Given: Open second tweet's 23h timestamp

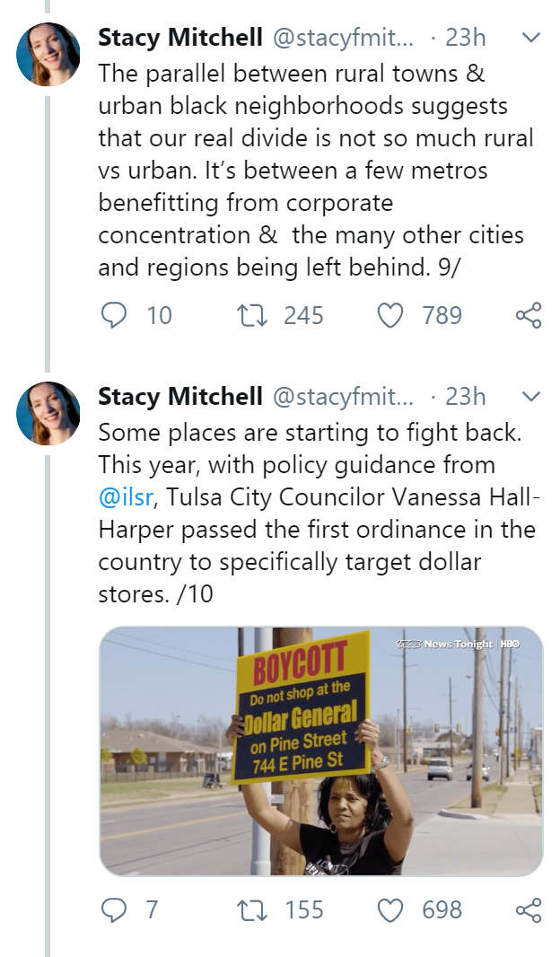Looking at the screenshot, I should tap(465, 396).
